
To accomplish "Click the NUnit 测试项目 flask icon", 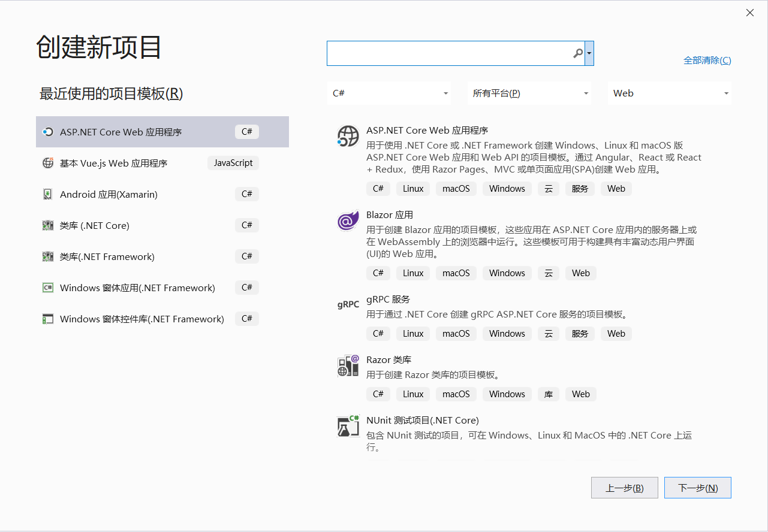I will [x=348, y=427].
